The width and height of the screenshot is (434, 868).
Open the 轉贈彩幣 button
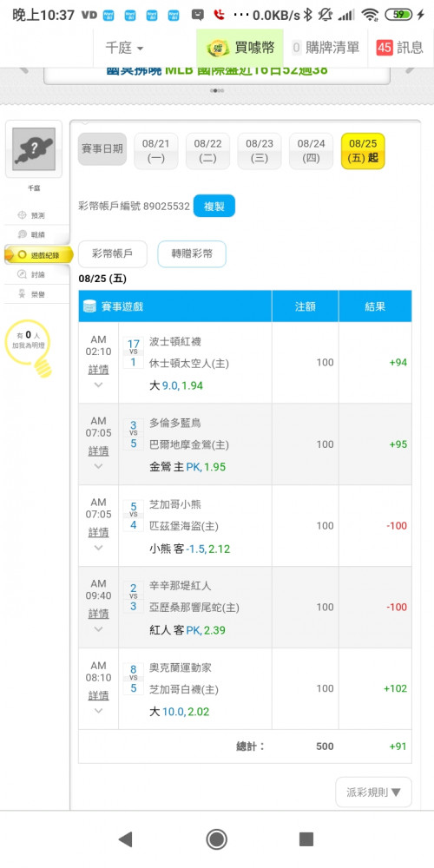pyautogui.click(x=192, y=254)
